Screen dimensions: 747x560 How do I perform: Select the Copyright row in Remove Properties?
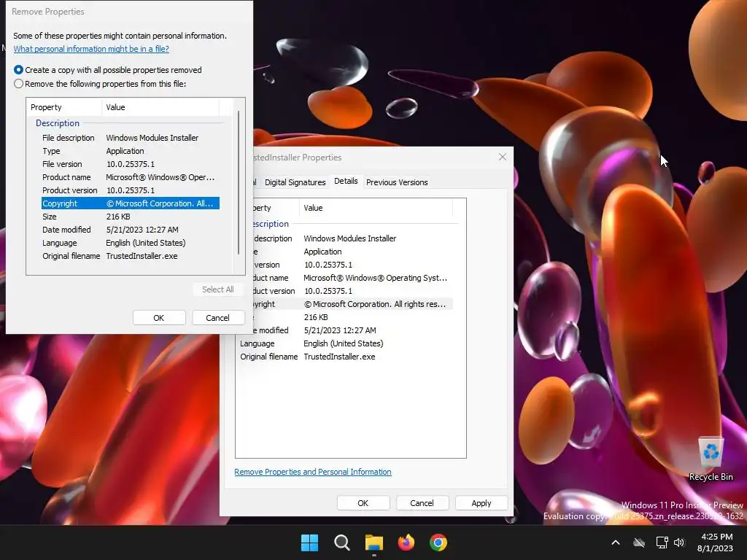click(130, 203)
